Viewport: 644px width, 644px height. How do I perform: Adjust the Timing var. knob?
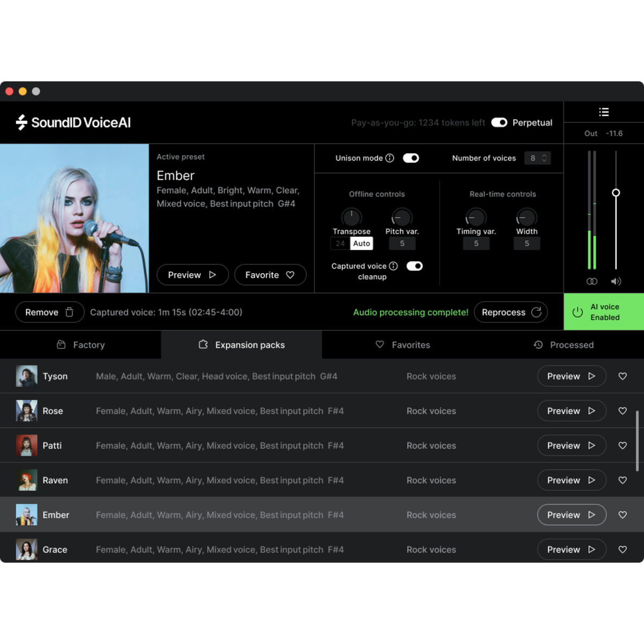pyautogui.click(x=476, y=217)
